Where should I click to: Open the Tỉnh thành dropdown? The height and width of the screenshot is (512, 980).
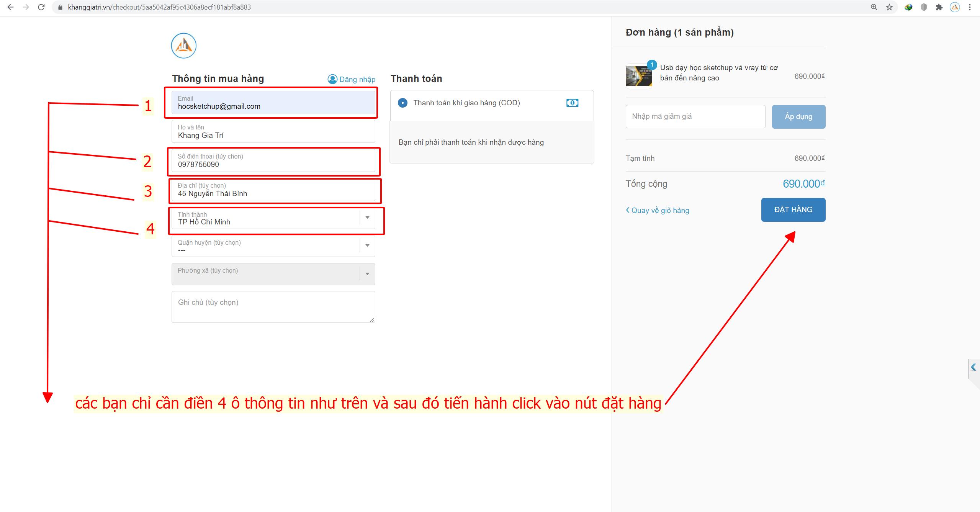tap(367, 218)
